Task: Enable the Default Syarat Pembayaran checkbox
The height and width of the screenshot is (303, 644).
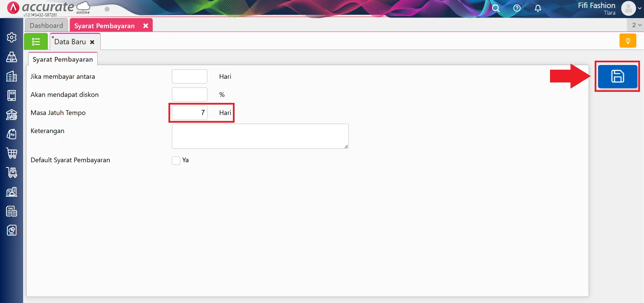Action: click(176, 161)
